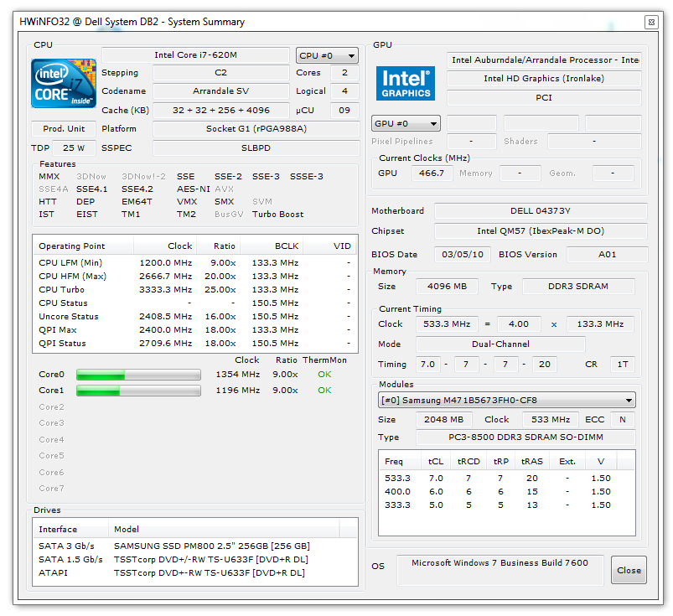The height and width of the screenshot is (616, 673).
Task: Close the window with the title bar X
Action: pos(651,22)
